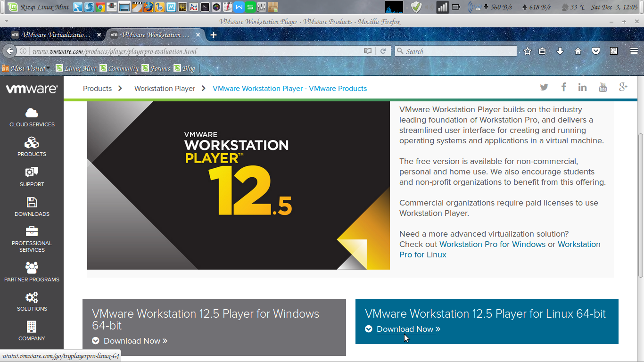Screen dimensions: 644x362
Task: Expand the Linux 64-bit download chevron
Action: pyautogui.click(x=369, y=329)
